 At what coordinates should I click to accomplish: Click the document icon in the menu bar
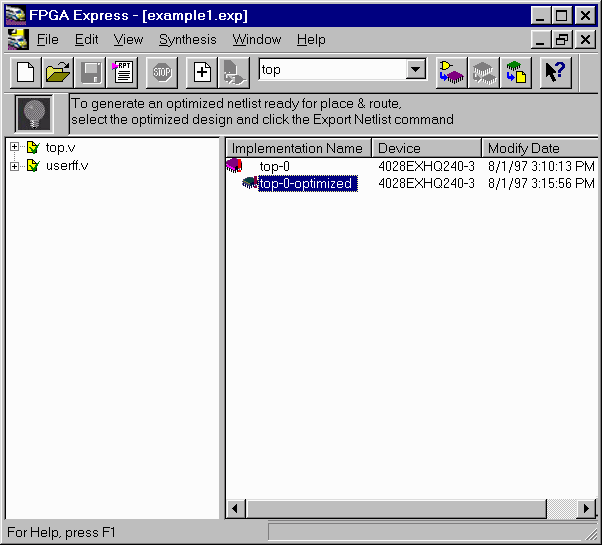pos(18,39)
